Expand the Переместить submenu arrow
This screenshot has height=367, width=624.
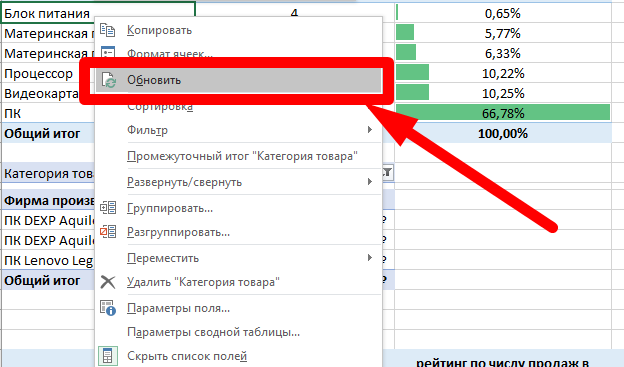370,258
